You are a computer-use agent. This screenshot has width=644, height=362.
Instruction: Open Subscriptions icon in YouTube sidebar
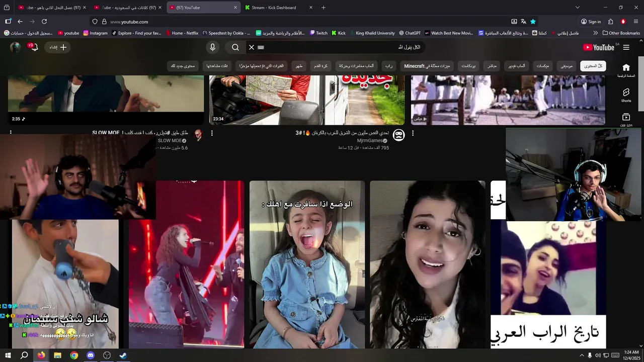pos(626,119)
